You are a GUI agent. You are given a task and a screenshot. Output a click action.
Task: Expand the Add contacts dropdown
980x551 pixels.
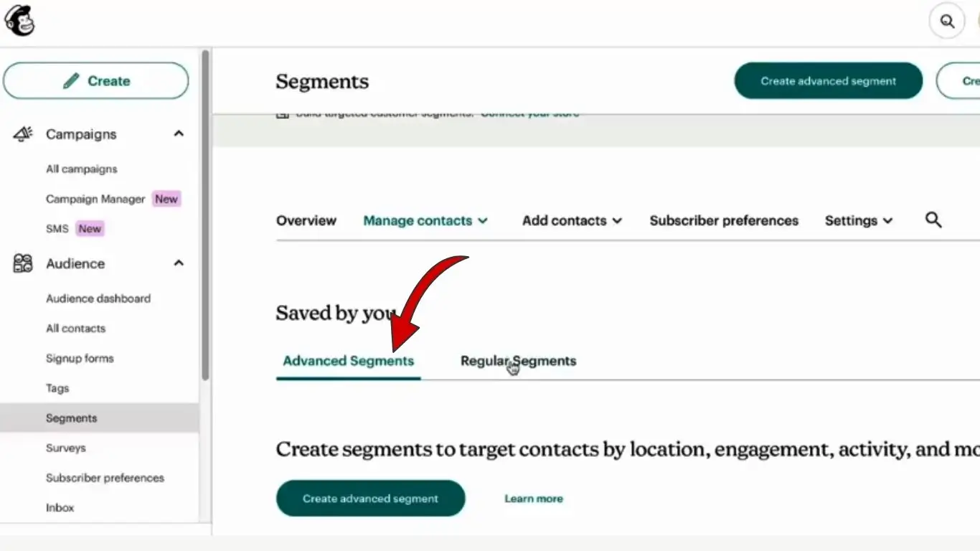coord(572,221)
